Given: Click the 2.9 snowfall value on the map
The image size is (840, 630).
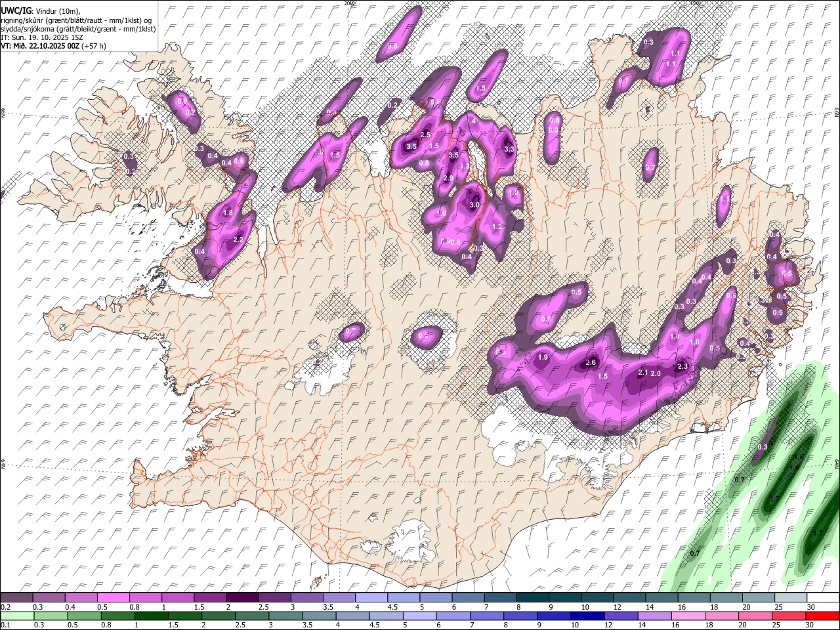Looking at the screenshot, I should click(448, 178).
